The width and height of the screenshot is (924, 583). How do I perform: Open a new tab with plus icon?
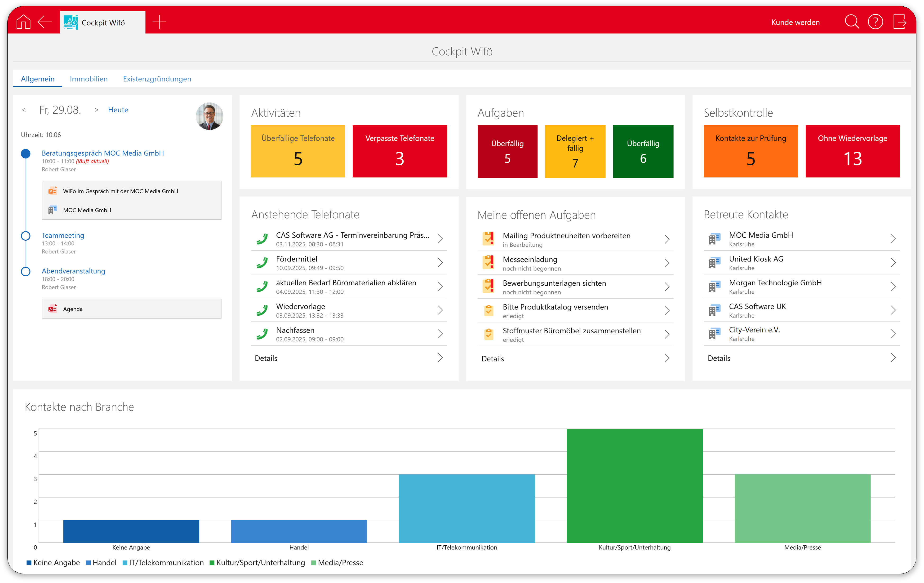pyautogui.click(x=159, y=22)
